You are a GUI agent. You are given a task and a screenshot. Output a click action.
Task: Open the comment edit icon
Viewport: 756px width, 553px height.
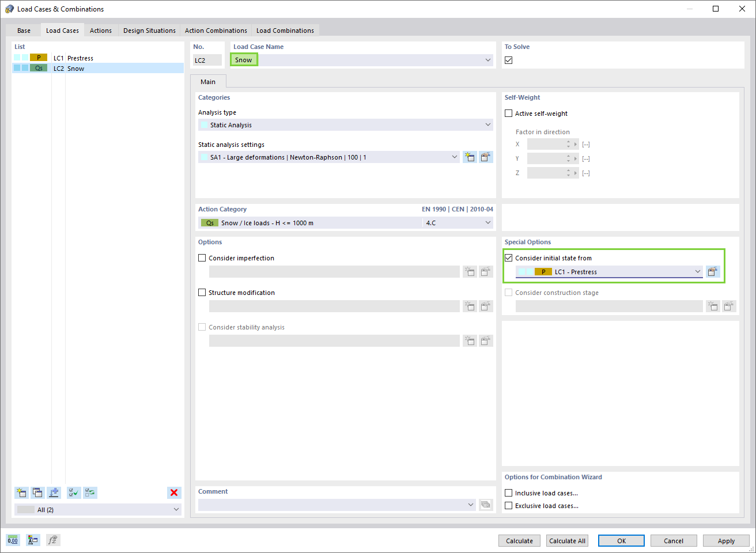pyautogui.click(x=486, y=505)
